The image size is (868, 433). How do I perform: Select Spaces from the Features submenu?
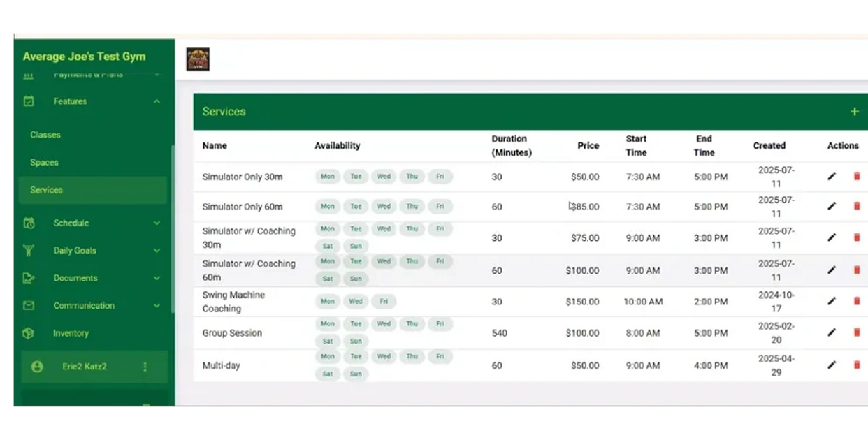coord(44,162)
